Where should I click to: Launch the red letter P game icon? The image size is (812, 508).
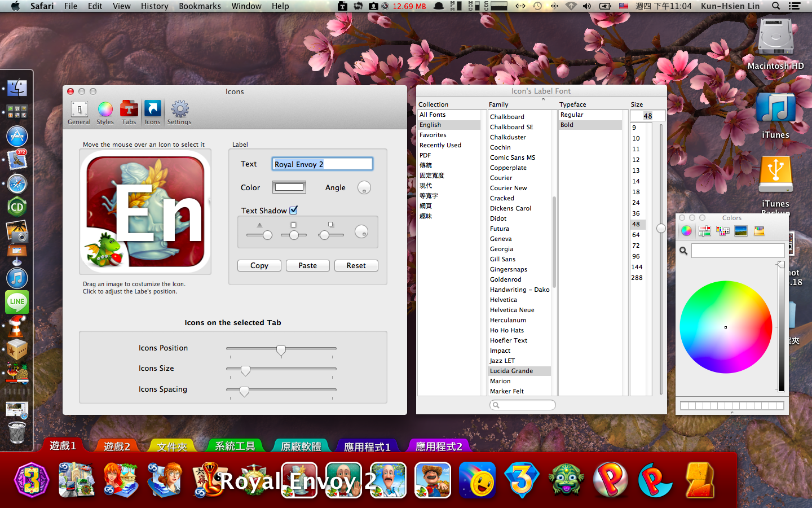pos(611,480)
